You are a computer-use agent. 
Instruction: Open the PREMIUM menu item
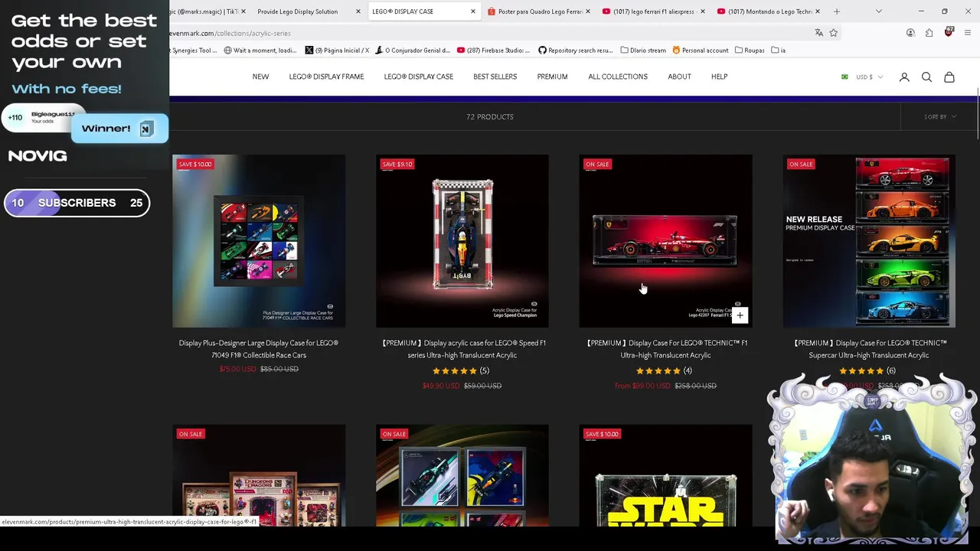[552, 77]
